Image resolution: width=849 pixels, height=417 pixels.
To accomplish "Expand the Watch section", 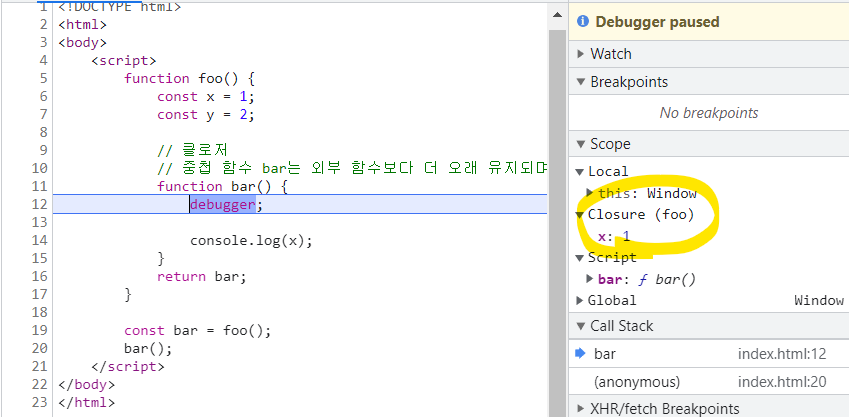I will tap(581, 54).
